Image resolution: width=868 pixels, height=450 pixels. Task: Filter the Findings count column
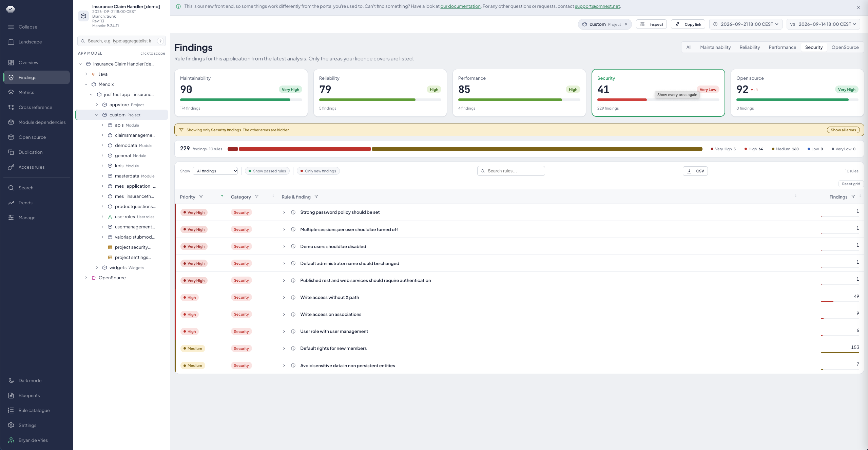click(x=853, y=196)
